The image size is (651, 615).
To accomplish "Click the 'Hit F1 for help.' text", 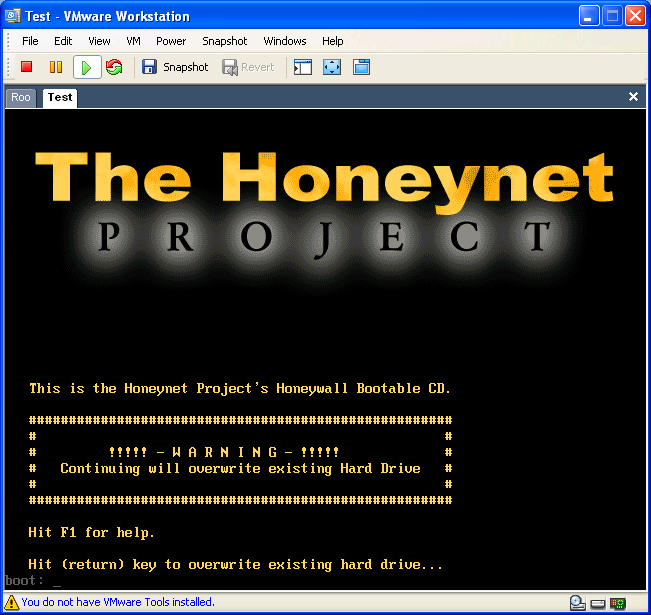I will click(91, 532).
